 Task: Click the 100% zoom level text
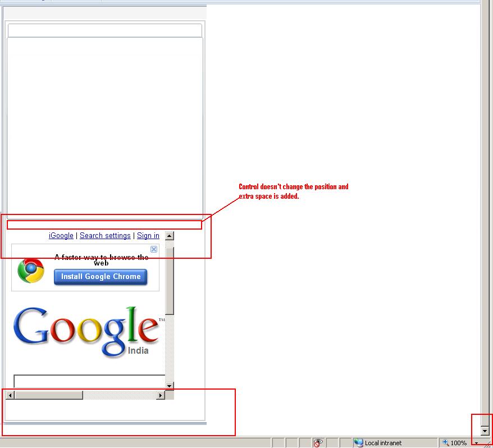pos(458,443)
